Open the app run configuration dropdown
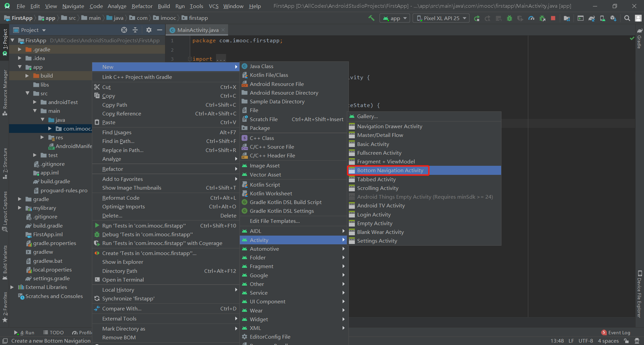This screenshot has height=345, width=644. click(395, 18)
